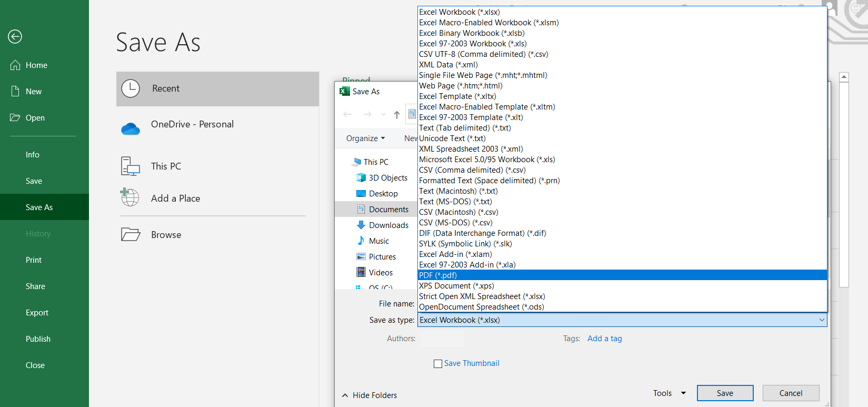Select Excel Binary Workbook (*.xlsb)
Screen dimensions: 868x407
point(622,33)
